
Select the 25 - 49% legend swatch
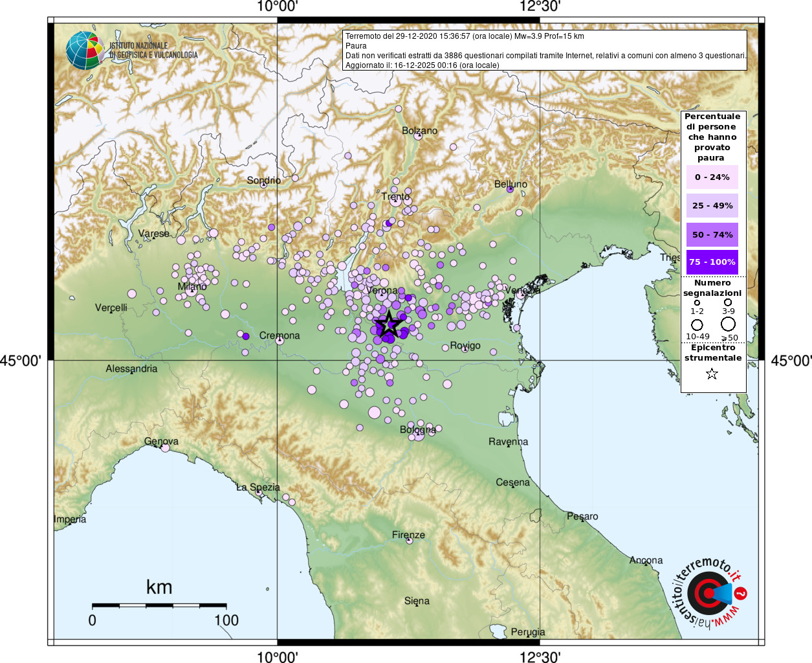[712, 206]
